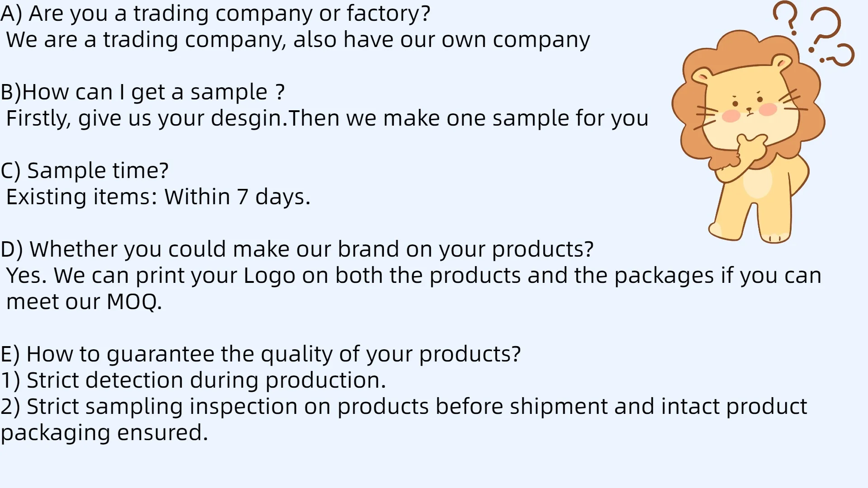868x488 pixels.
Task: Click the 'Firstly, give us your desgin' answer
Action: tap(327, 118)
